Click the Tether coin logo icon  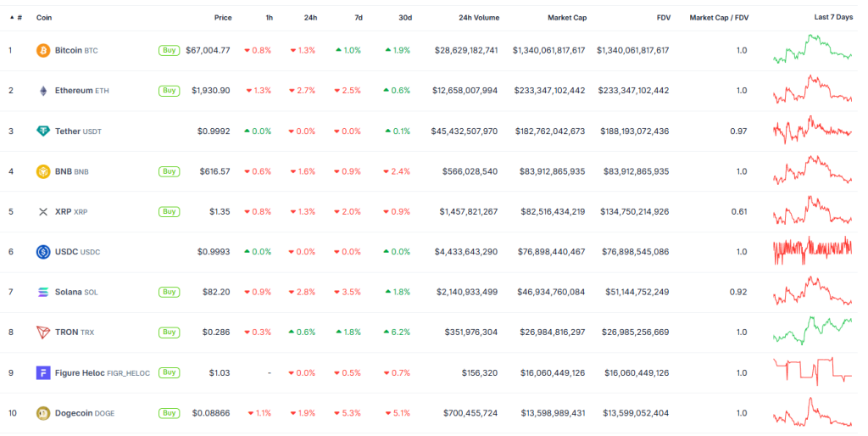(x=43, y=131)
